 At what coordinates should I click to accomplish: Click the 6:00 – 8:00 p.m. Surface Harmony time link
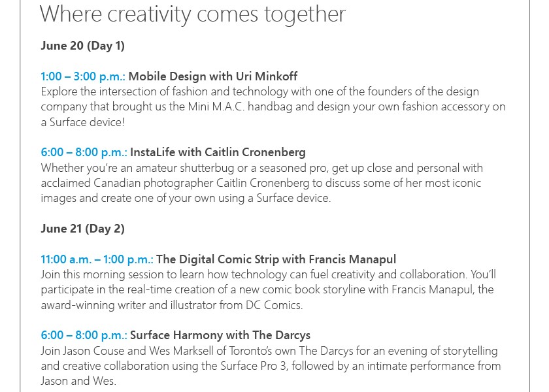(x=84, y=335)
